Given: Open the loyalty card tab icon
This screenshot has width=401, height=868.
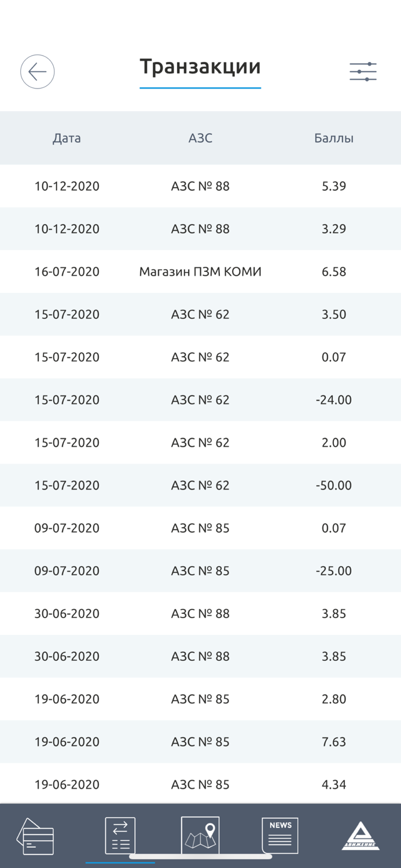Looking at the screenshot, I should [x=36, y=837].
